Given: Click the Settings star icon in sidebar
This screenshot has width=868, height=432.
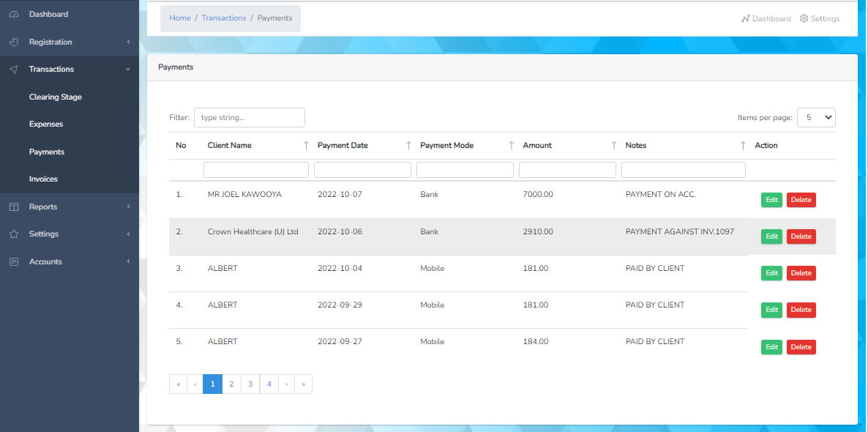Looking at the screenshot, I should (14, 234).
